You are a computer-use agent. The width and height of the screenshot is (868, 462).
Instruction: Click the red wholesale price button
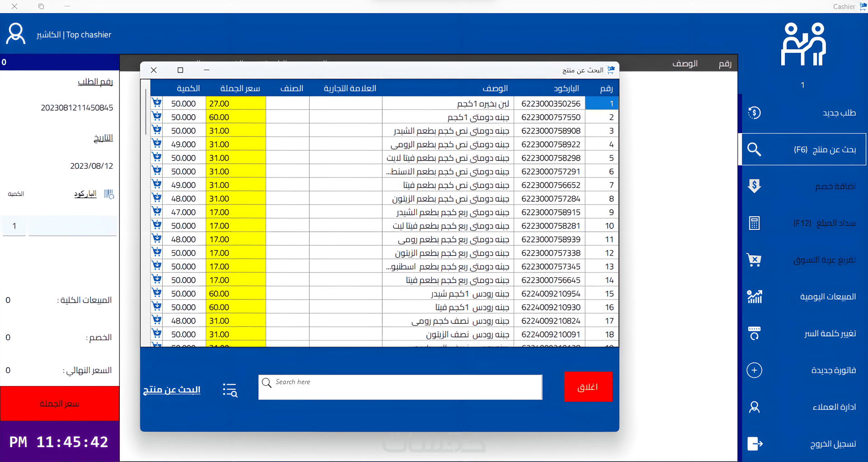[60, 404]
